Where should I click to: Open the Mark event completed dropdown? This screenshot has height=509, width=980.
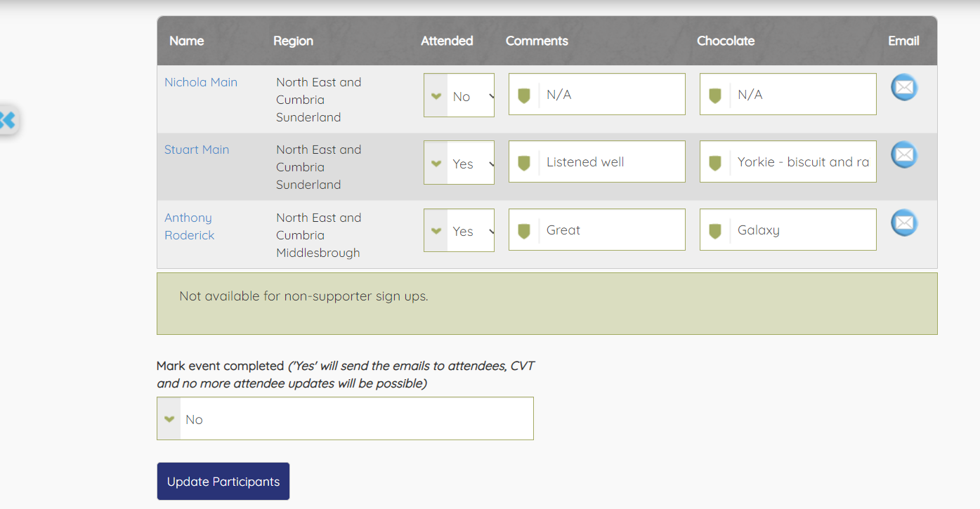pos(345,419)
